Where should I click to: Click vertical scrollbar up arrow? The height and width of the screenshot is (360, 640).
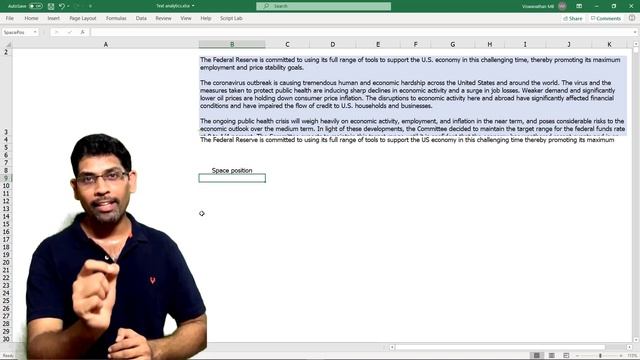point(636,44)
